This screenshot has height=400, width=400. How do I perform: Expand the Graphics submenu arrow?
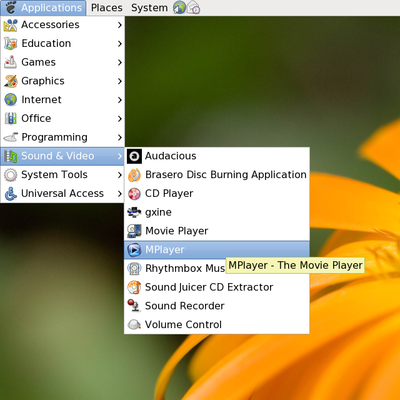120,81
